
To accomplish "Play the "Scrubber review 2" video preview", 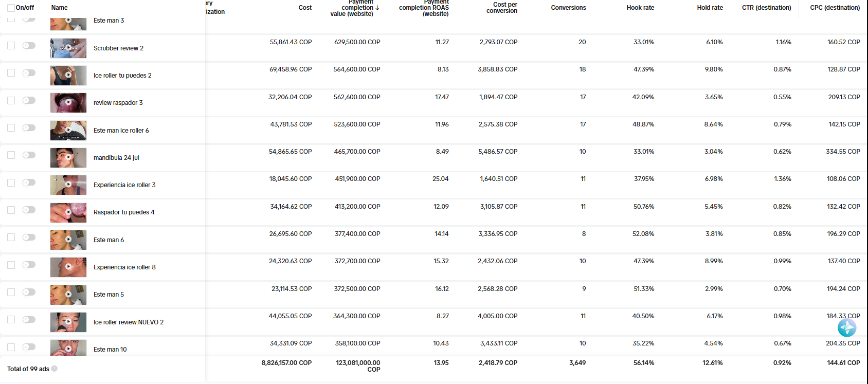I will 68,47.
